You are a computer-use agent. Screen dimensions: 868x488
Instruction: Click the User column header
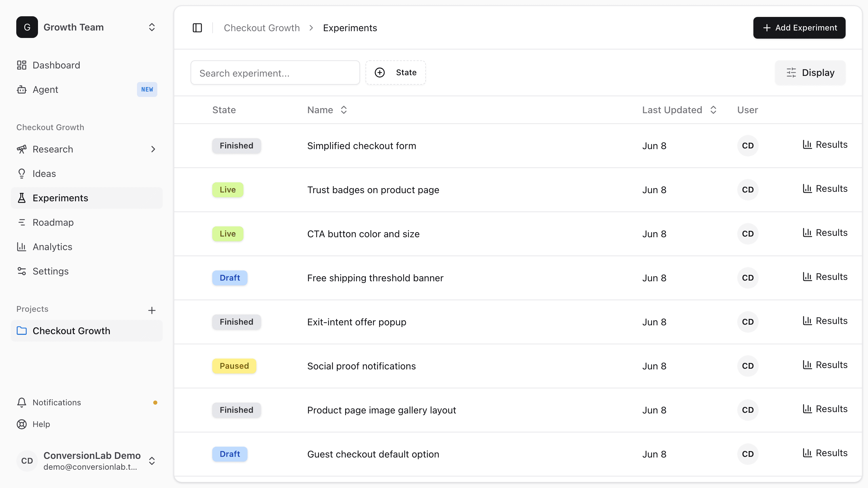[x=748, y=110]
